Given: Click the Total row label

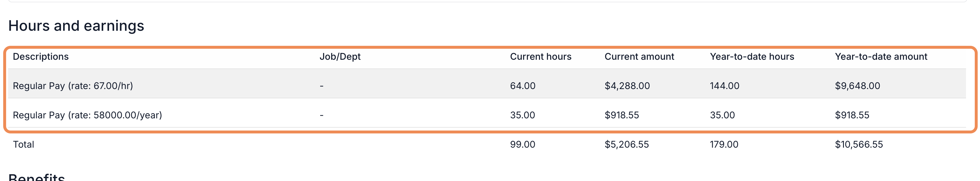Looking at the screenshot, I should click(x=24, y=144).
